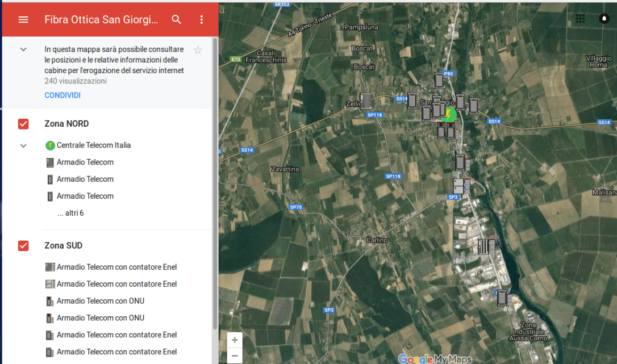Select Centrale Telecom Italia in the list
Viewport: 617px width, 364px height.
tap(94, 145)
